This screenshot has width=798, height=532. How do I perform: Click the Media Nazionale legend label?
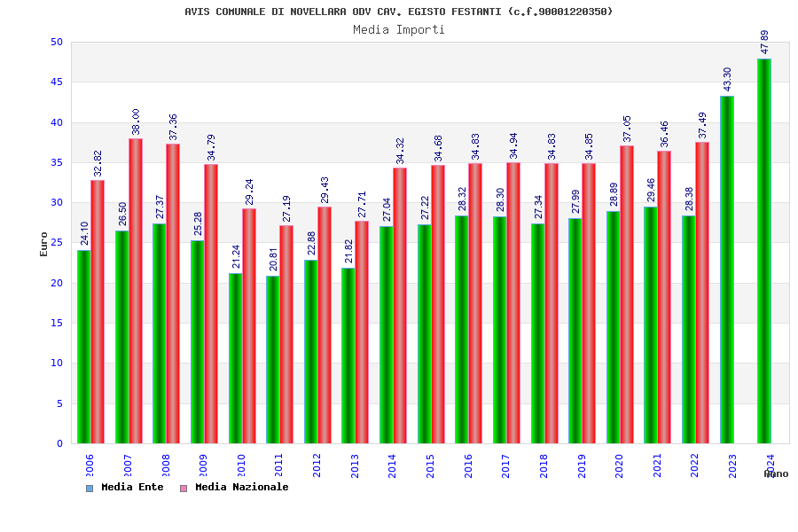click(x=242, y=487)
